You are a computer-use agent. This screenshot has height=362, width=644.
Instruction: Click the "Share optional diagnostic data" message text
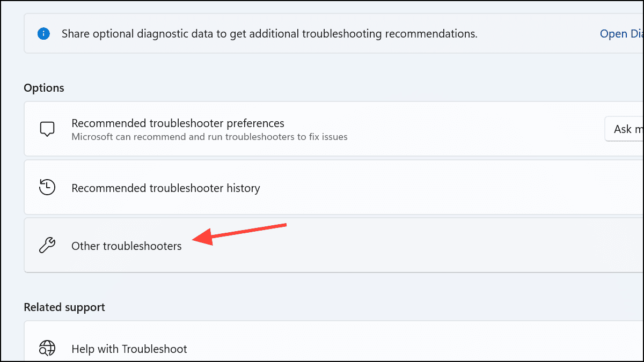[269, 34]
